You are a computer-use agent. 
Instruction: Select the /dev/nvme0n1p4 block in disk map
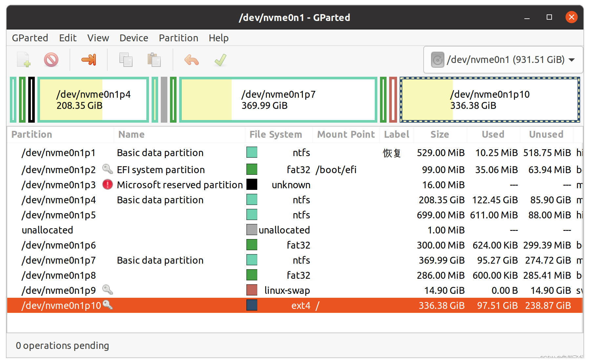pyautogui.click(x=93, y=100)
